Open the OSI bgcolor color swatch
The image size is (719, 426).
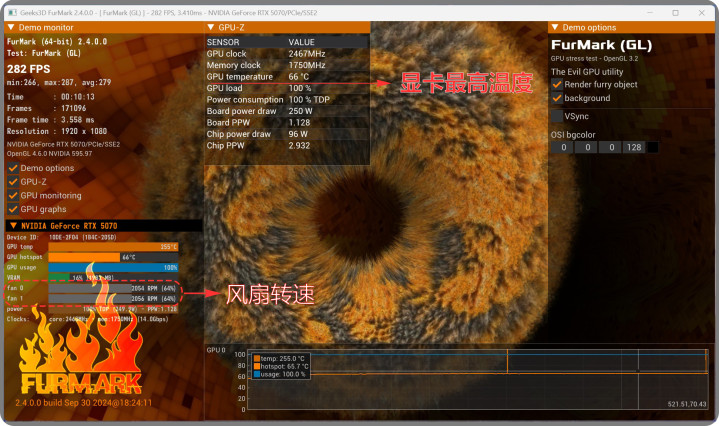(x=653, y=148)
